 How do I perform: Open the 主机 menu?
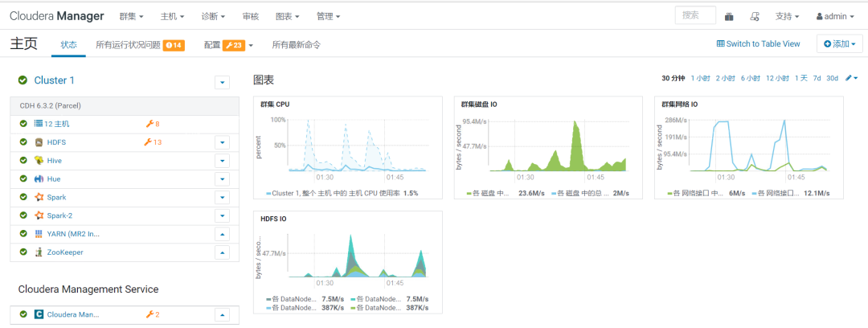click(172, 17)
